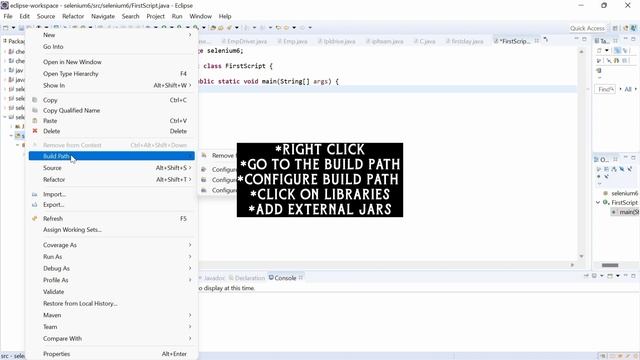Open the Navigate menu

tap(103, 16)
